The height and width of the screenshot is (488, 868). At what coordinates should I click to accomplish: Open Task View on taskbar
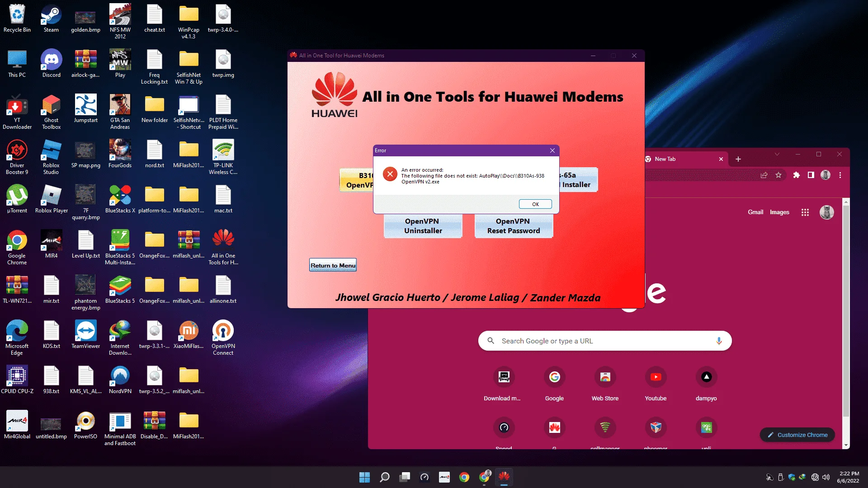405,477
